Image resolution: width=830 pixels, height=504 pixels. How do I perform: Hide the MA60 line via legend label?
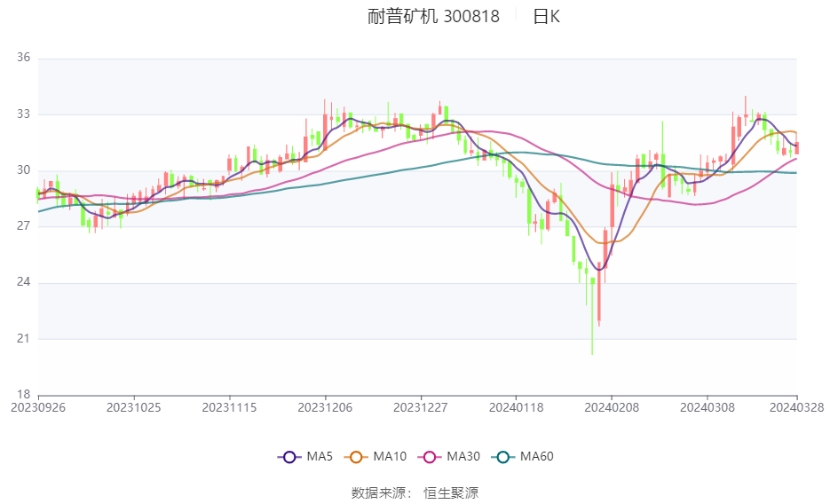pos(537,456)
